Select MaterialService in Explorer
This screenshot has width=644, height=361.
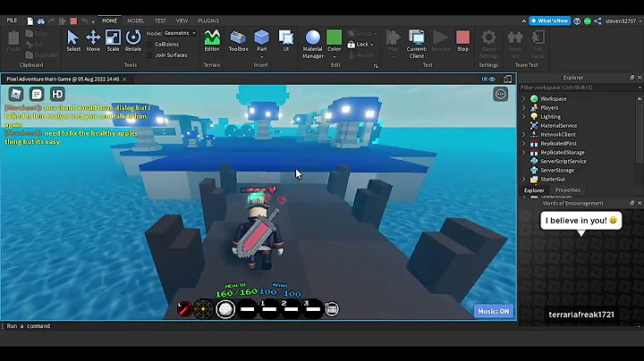(x=558, y=125)
